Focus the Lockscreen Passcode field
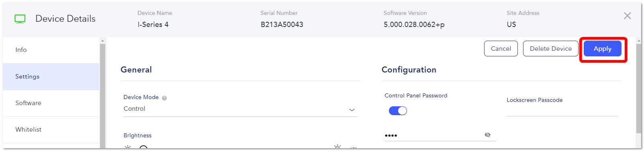This screenshot has width=644, height=151. click(x=562, y=111)
